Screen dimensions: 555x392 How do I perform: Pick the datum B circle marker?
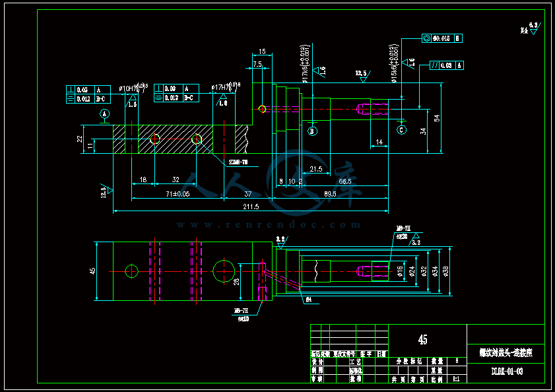pos(312,131)
